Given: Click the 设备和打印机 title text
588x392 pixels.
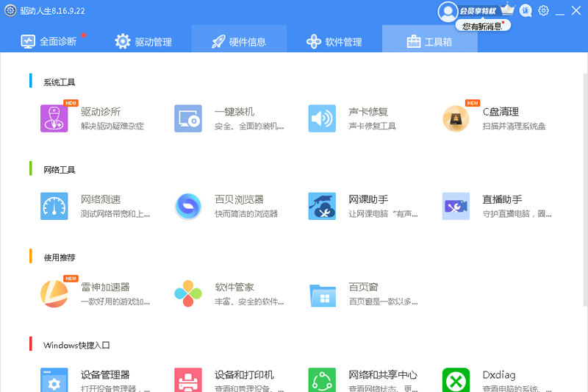Looking at the screenshot, I should pyautogui.click(x=244, y=375).
